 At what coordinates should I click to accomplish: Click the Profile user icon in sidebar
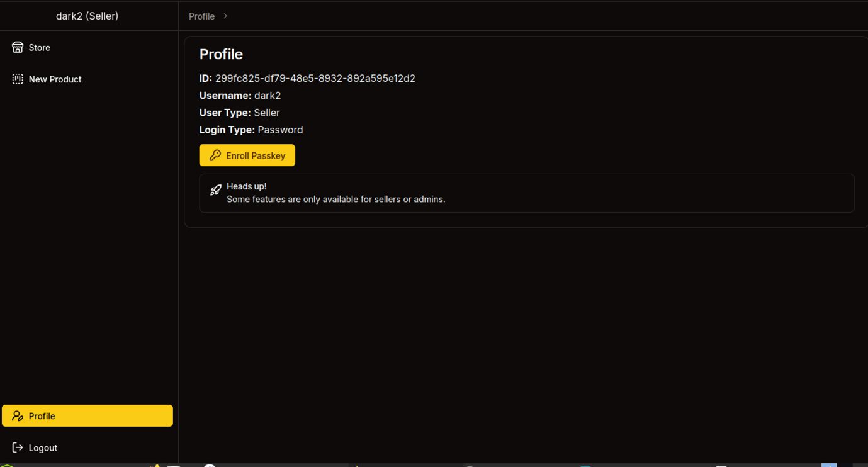click(x=18, y=416)
